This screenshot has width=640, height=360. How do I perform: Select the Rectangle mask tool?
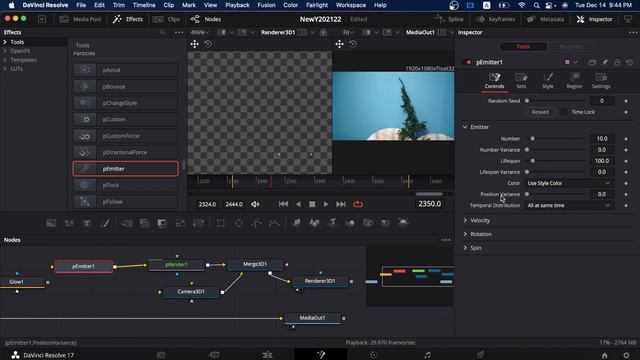[x=221, y=223]
